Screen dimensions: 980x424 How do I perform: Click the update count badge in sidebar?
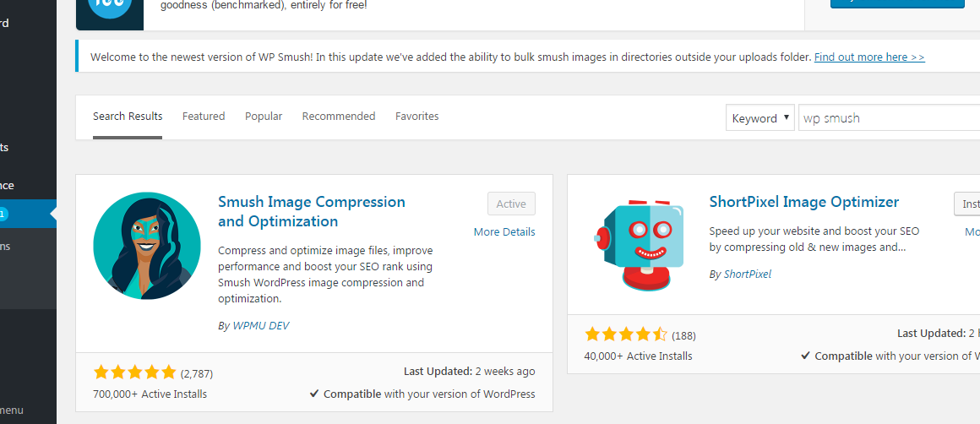2,215
